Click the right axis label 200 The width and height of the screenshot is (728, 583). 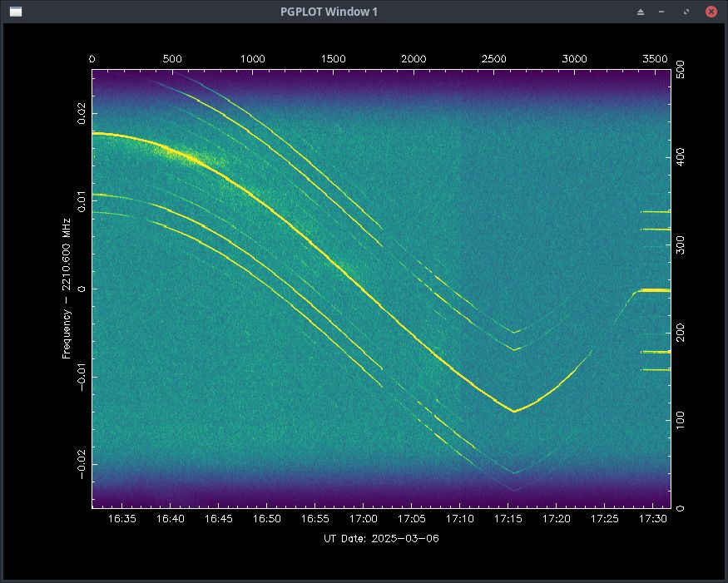[681, 333]
